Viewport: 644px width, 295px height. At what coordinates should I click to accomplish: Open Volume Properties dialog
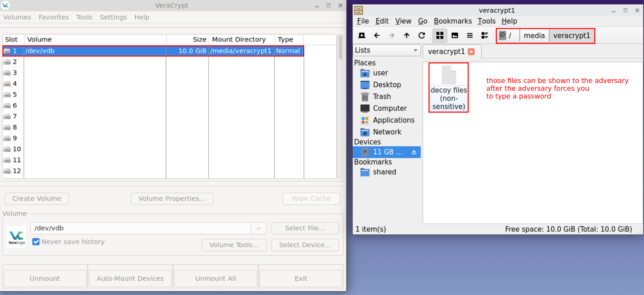click(x=172, y=199)
